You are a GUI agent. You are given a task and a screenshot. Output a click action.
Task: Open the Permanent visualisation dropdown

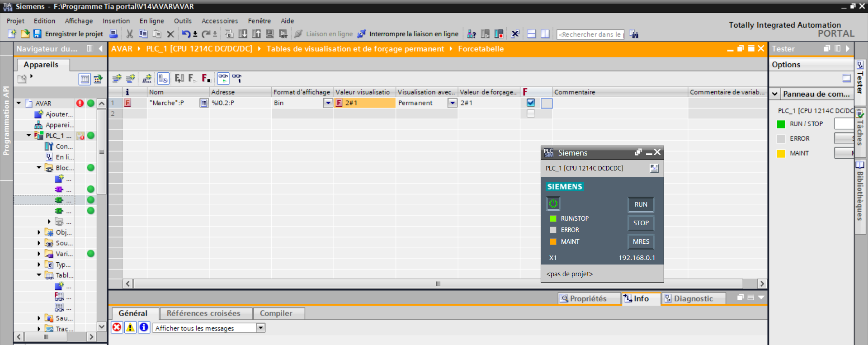click(x=452, y=103)
